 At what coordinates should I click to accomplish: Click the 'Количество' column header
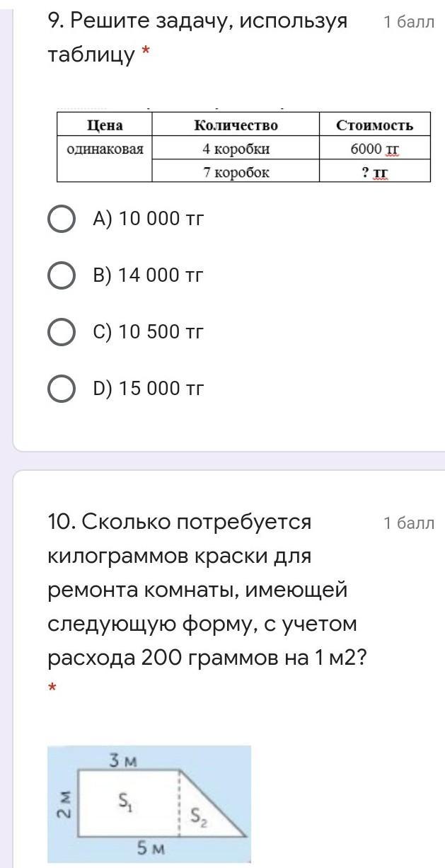(236, 125)
